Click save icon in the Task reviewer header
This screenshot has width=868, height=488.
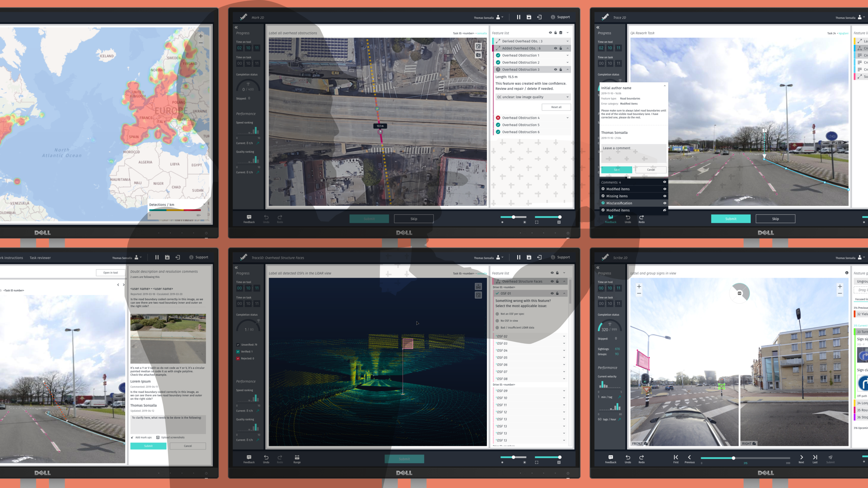click(x=167, y=257)
